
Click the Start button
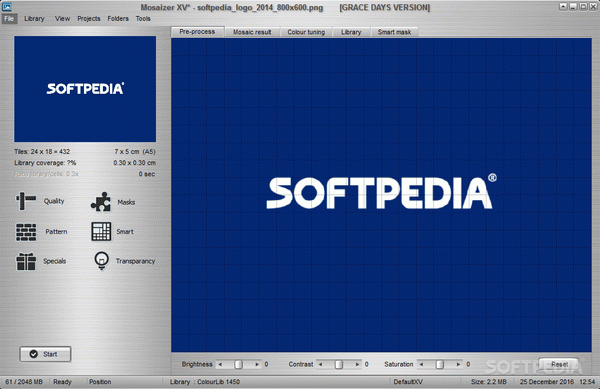[x=45, y=354]
